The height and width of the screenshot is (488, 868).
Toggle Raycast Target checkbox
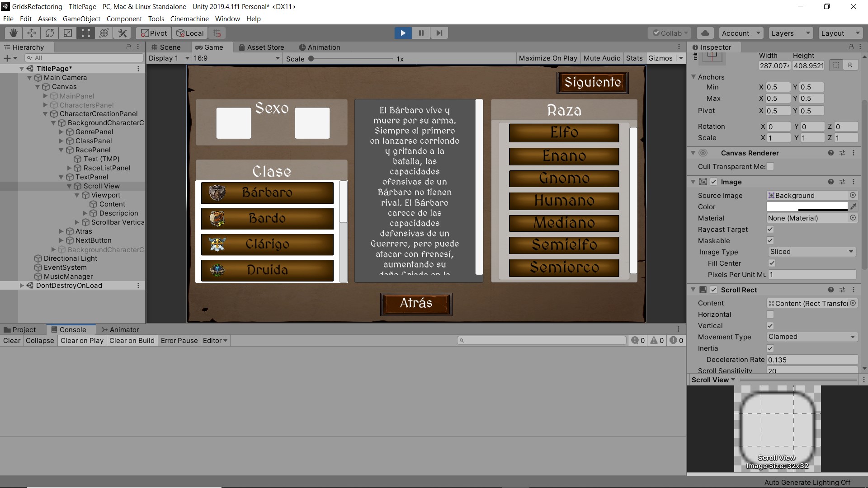click(770, 229)
